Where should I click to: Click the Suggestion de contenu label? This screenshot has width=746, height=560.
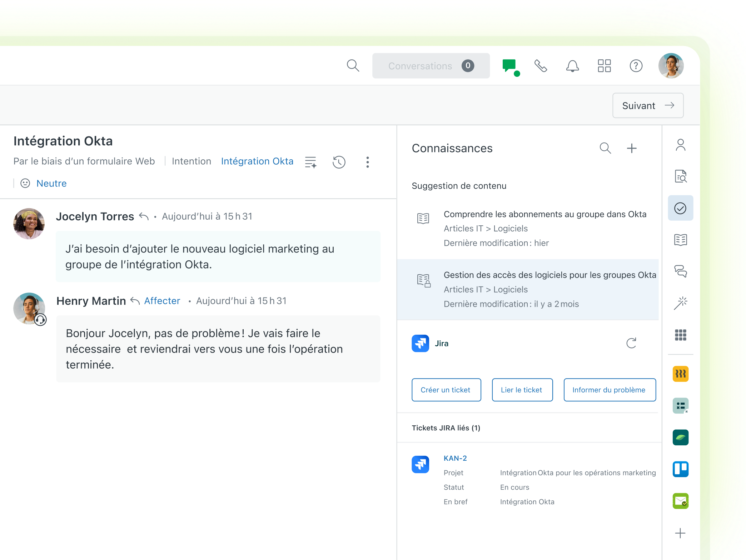(x=459, y=186)
